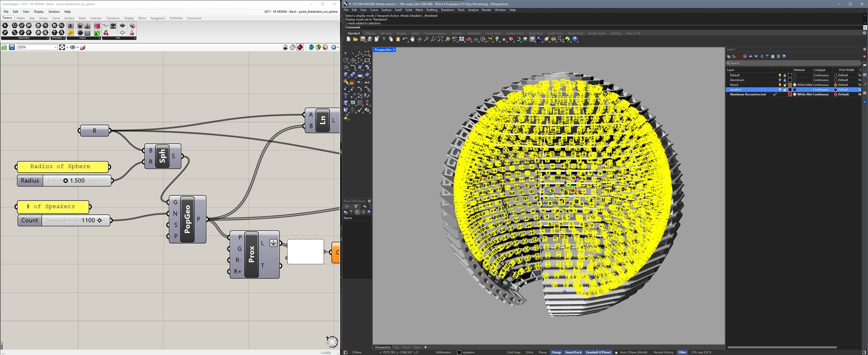Viewport: 868px width, 355px height.
Task: Open Rhino SubD menu
Action: pos(398,10)
